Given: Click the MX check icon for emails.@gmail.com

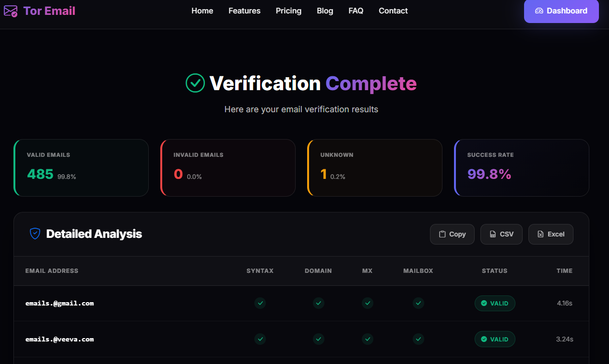Looking at the screenshot, I should (x=368, y=303).
